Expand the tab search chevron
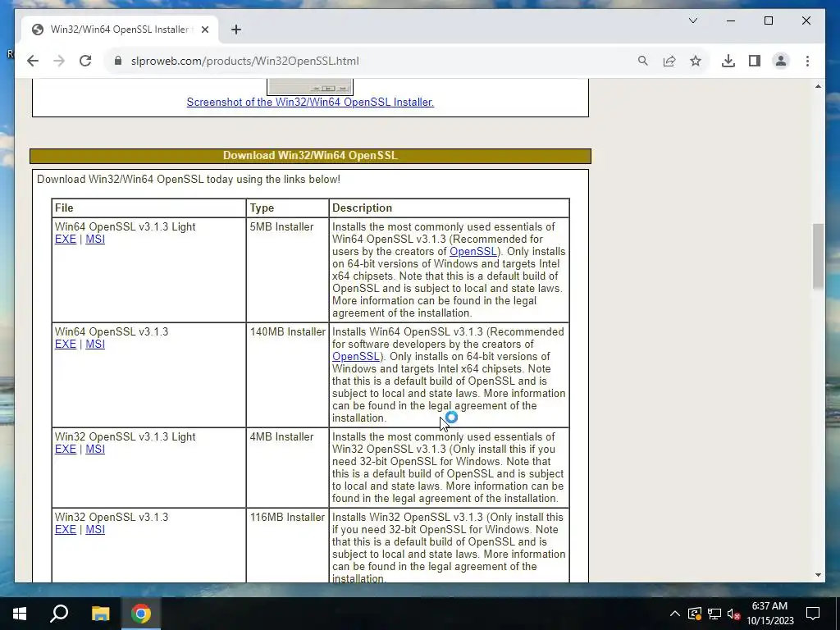840x630 pixels. click(x=692, y=21)
